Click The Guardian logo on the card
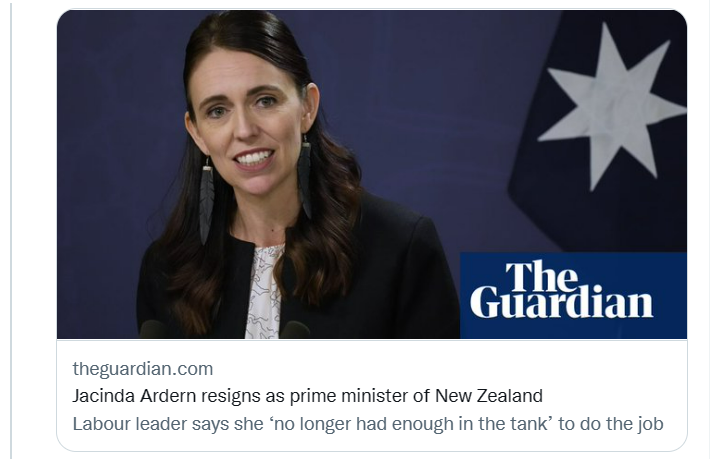The width and height of the screenshot is (718, 459). (x=573, y=295)
